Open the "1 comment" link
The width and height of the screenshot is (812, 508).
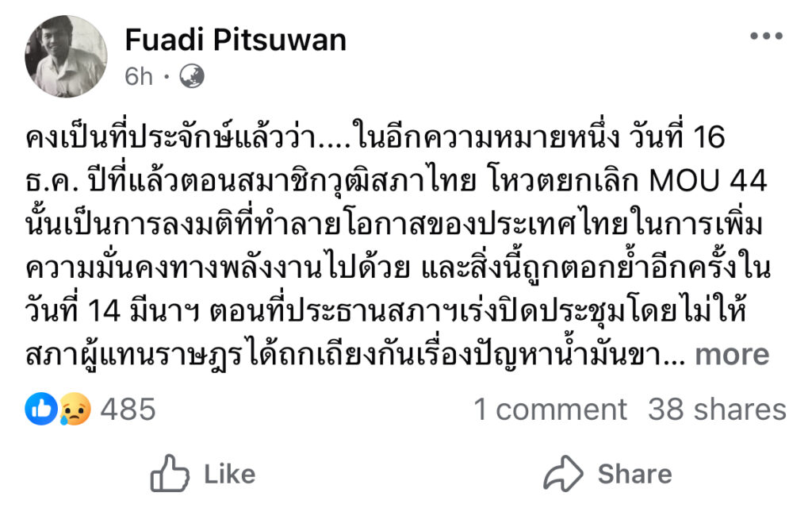550,410
